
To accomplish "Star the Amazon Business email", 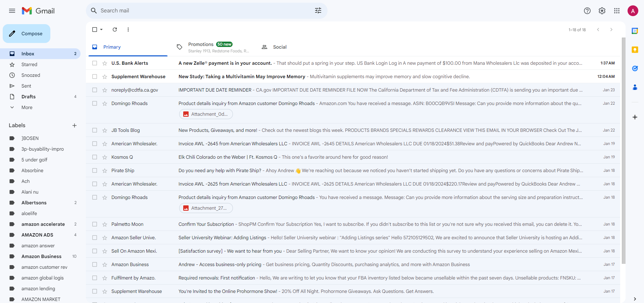I will point(105,264).
